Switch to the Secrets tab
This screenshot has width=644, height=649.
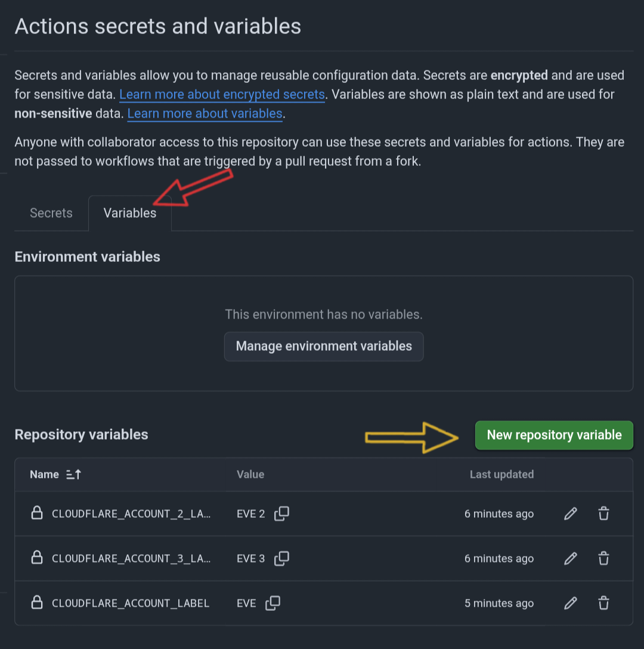(x=51, y=213)
